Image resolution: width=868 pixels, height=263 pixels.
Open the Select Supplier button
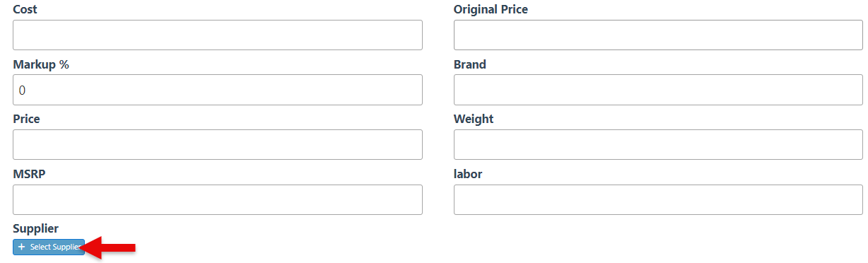[x=49, y=247]
